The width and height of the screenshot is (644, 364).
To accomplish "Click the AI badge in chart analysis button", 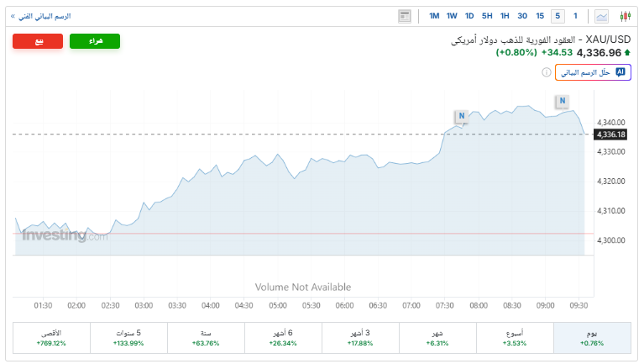I will pyautogui.click(x=620, y=72).
